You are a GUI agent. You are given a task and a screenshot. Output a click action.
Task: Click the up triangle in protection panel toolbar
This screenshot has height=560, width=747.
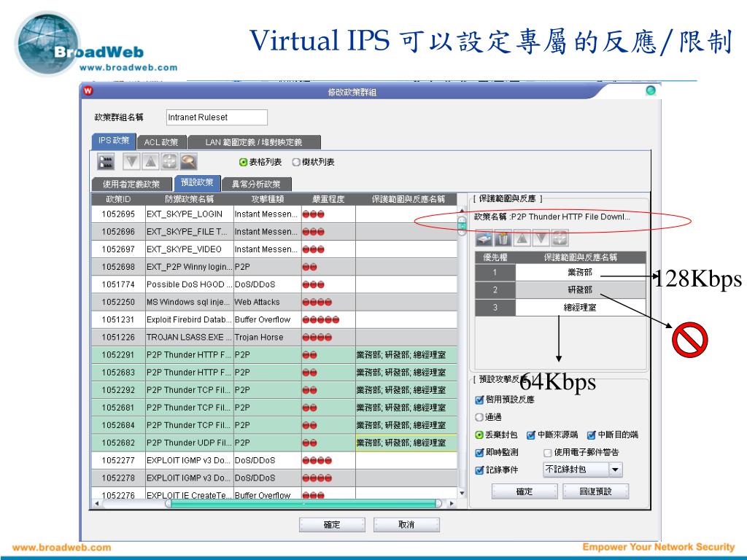[522, 238]
